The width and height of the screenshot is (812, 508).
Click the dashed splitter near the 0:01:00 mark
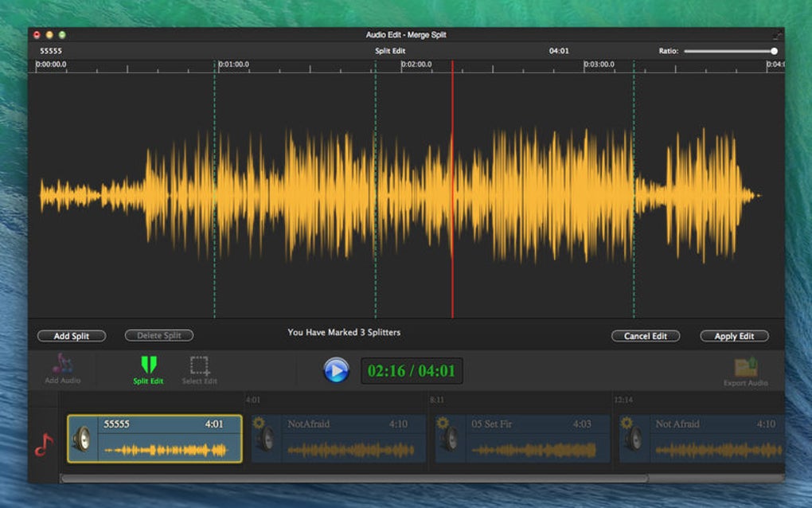coord(215,191)
